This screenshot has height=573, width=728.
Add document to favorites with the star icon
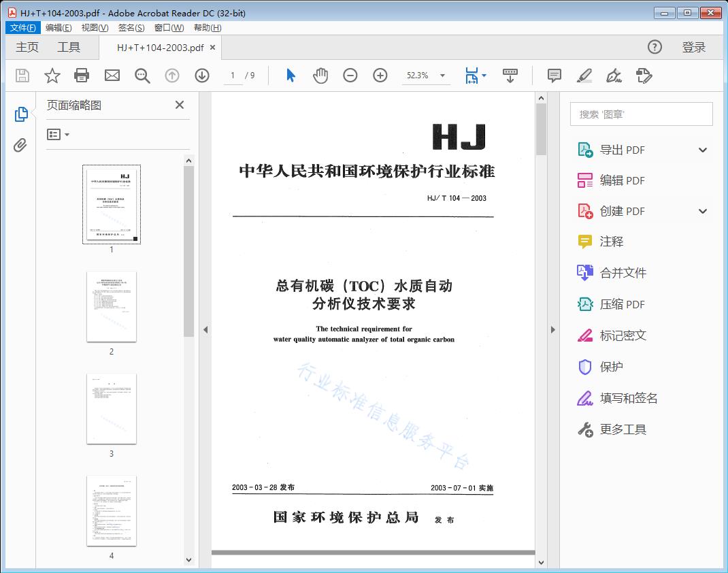[52, 76]
